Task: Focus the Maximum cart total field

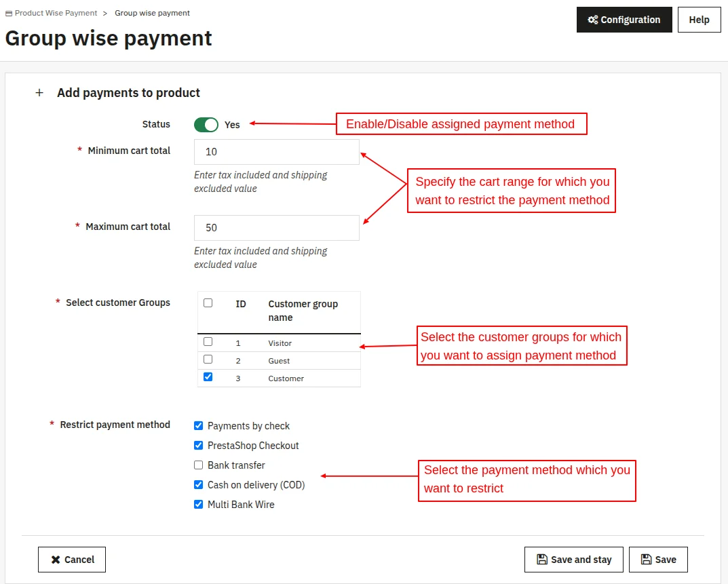Action: [277, 228]
